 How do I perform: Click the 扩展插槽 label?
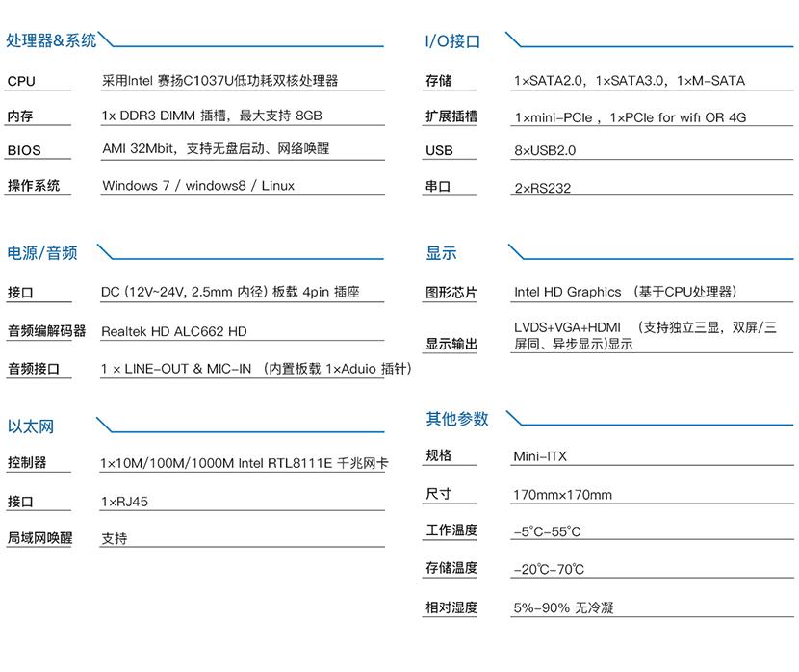coord(450,116)
